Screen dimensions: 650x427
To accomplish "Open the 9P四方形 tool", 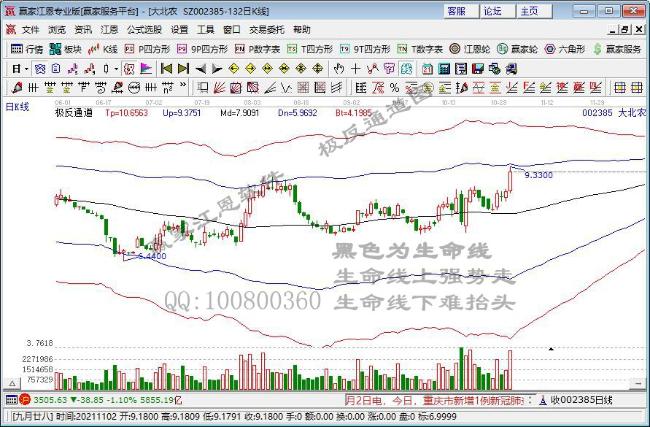I will (202, 49).
